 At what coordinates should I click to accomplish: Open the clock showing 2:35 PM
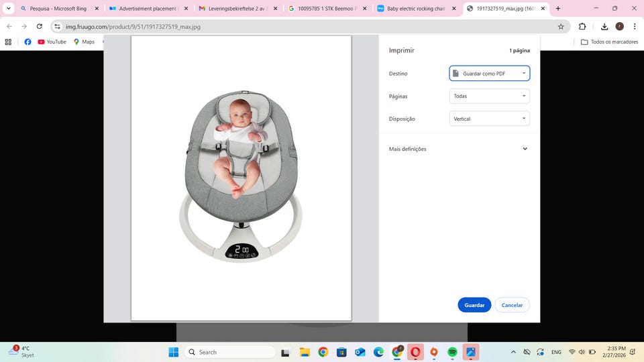click(x=614, y=352)
